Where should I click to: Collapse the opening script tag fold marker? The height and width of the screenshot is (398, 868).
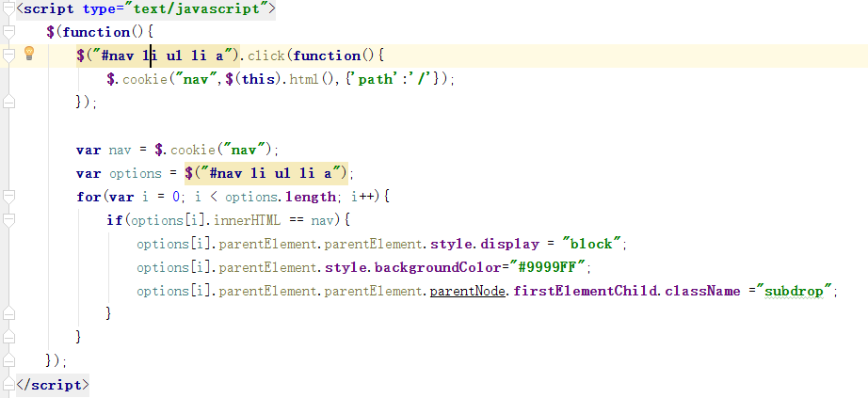(8, 8)
